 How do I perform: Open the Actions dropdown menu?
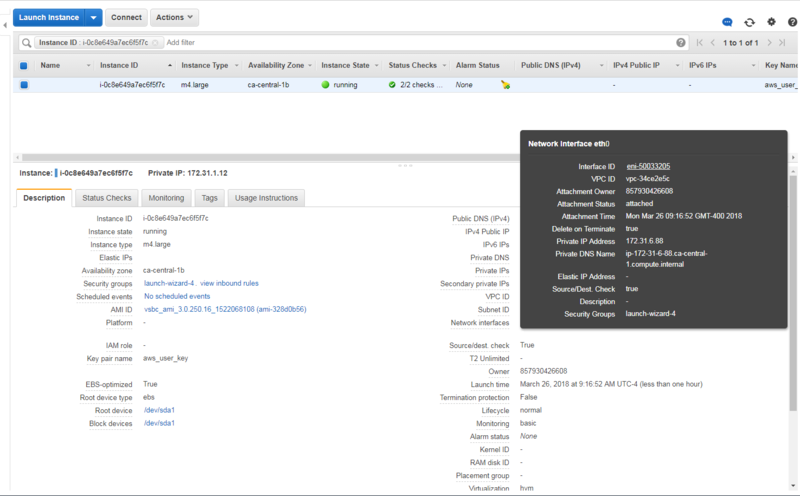pos(174,17)
